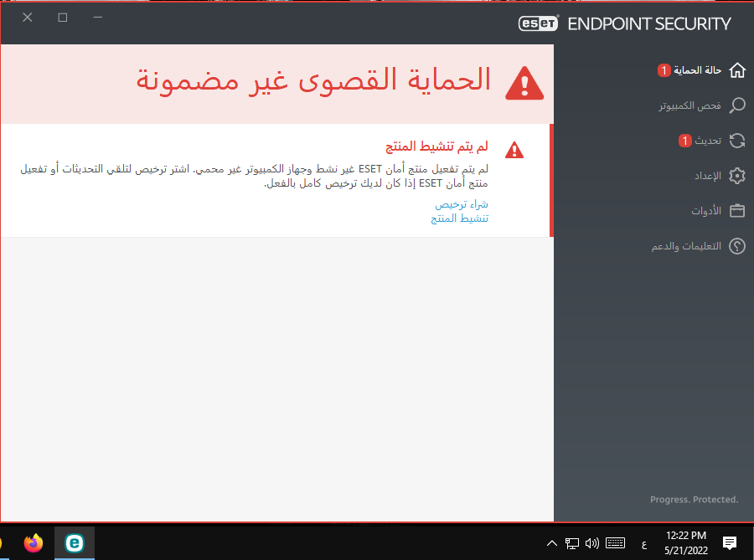Click the شراء ترخيص buy license link
754x560 pixels.
(x=462, y=204)
